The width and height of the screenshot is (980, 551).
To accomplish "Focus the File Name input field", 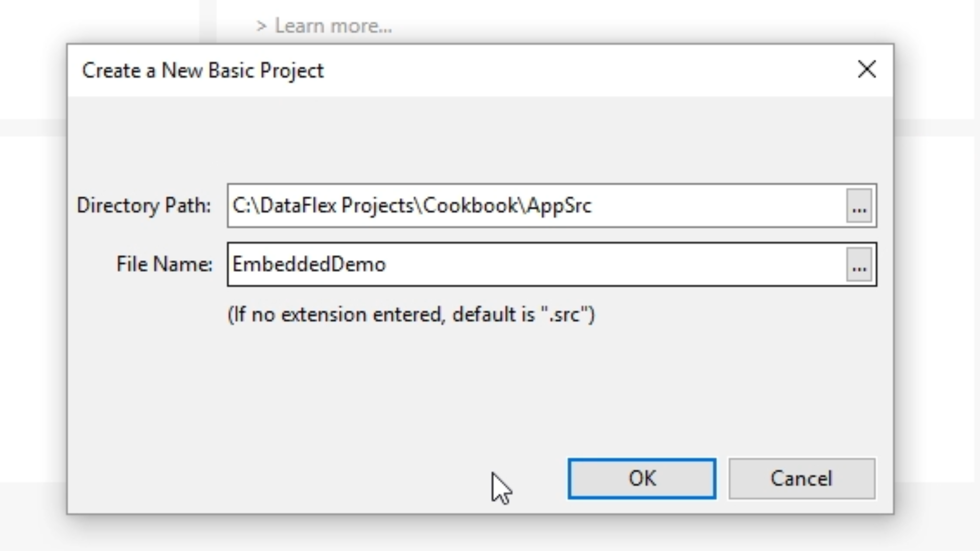I will click(612, 264).
